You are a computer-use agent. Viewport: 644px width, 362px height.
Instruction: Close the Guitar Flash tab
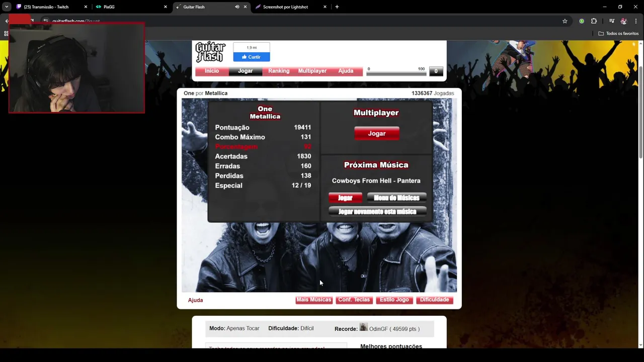coord(245,7)
